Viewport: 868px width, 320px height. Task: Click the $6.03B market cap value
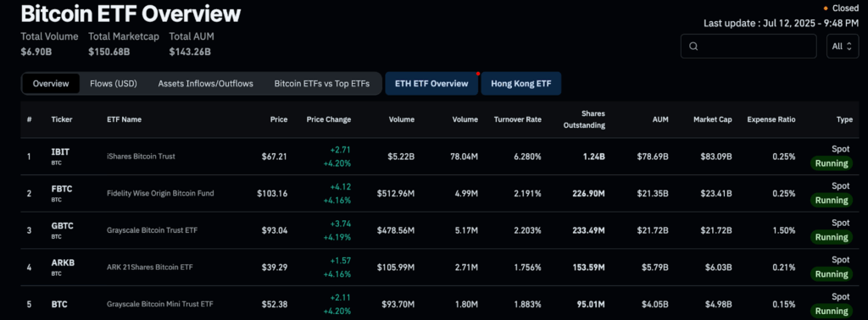[x=719, y=267]
